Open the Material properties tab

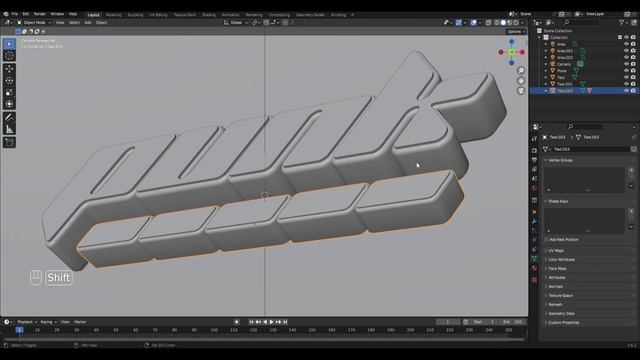pyautogui.click(x=534, y=268)
